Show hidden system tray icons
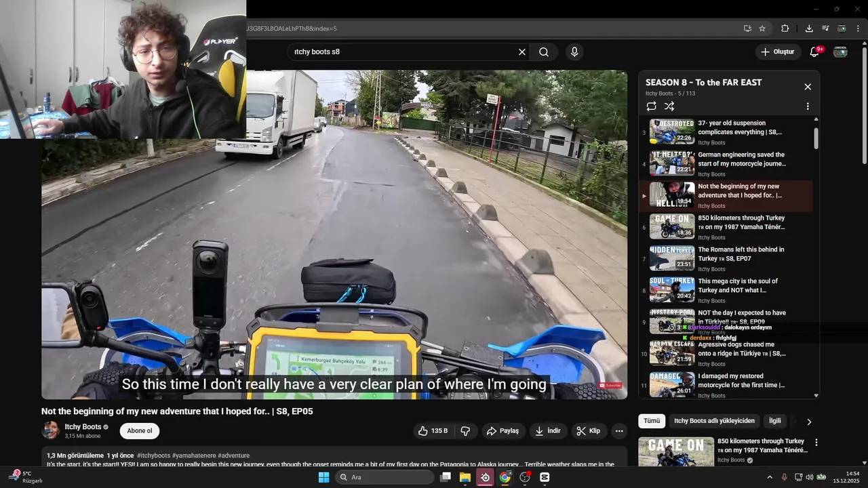Image resolution: width=868 pixels, height=488 pixels. [770, 477]
